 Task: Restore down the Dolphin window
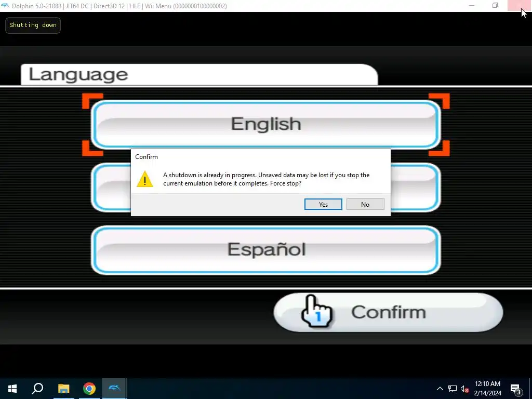[495, 5]
